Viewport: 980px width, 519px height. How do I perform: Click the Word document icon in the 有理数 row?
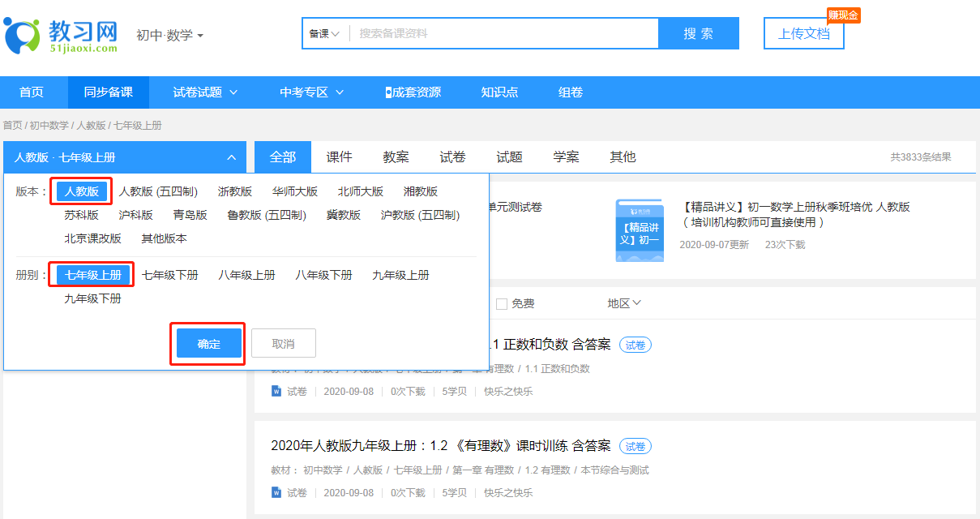276,492
